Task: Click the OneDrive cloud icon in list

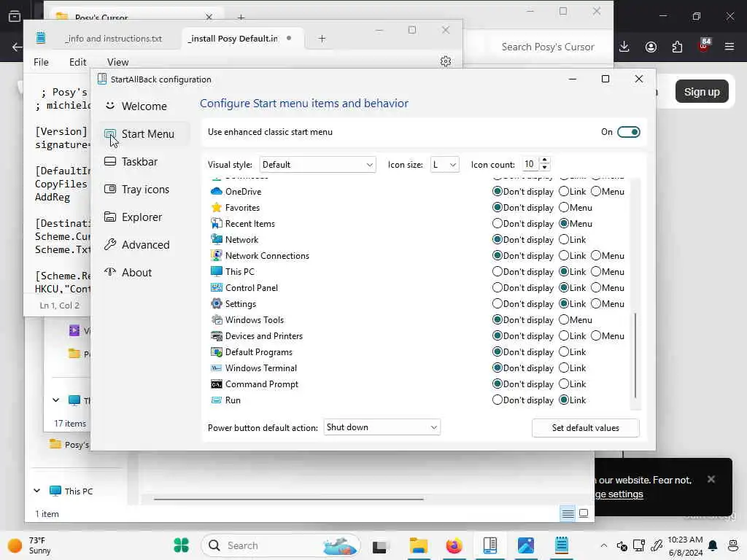Action: point(216,192)
